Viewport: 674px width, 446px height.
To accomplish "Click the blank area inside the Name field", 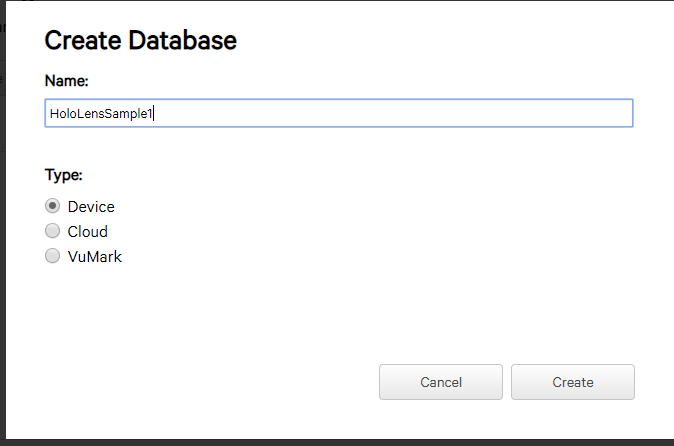I will point(400,113).
